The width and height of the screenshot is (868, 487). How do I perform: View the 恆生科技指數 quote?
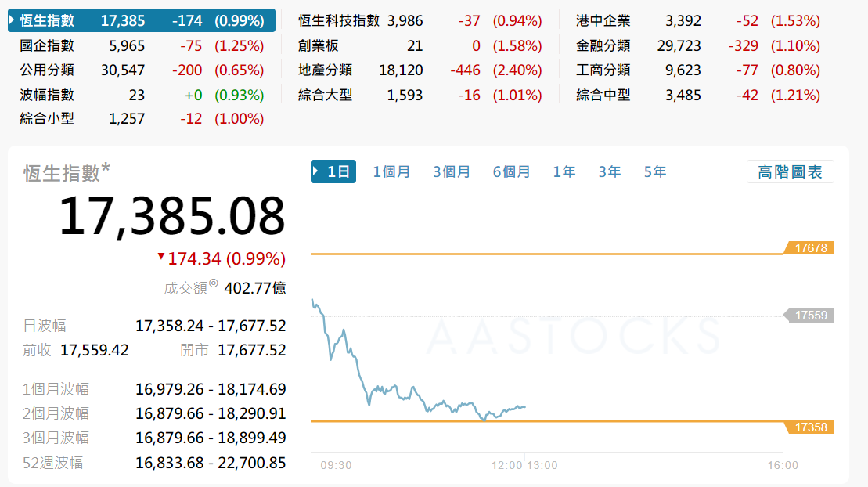coord(342,20)
